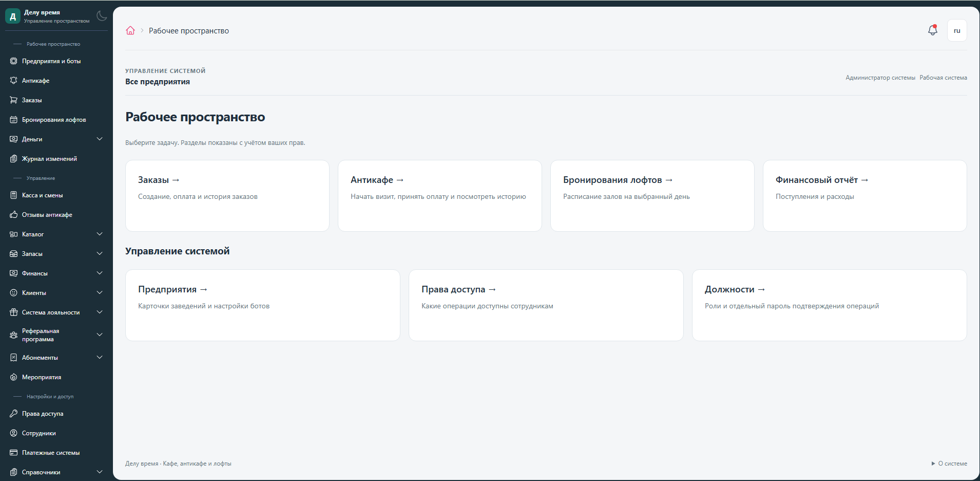Click Антикафе sidebar icon
The image size is (980, 481).
14,81
